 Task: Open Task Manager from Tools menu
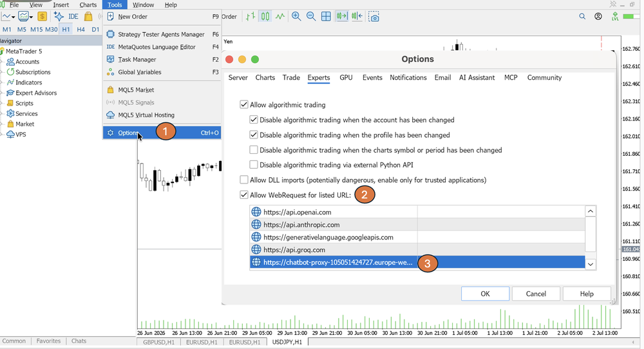(162, 59)
